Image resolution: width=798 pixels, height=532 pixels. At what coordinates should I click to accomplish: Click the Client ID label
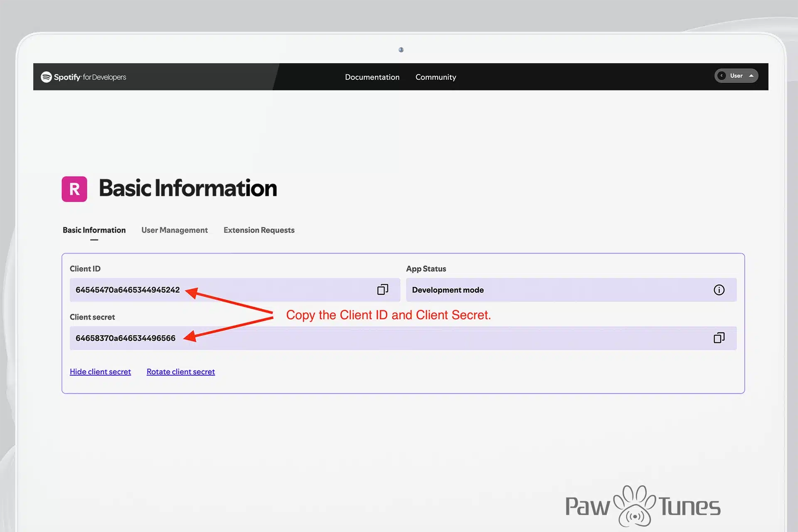(x=85, y=268)
